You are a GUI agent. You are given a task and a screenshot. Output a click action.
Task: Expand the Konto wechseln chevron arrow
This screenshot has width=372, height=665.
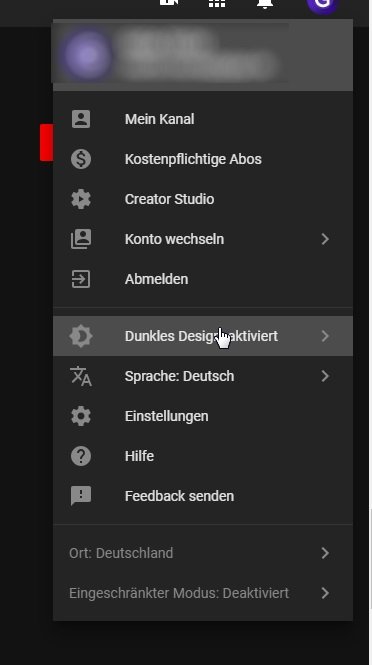[x=325, y=239]
